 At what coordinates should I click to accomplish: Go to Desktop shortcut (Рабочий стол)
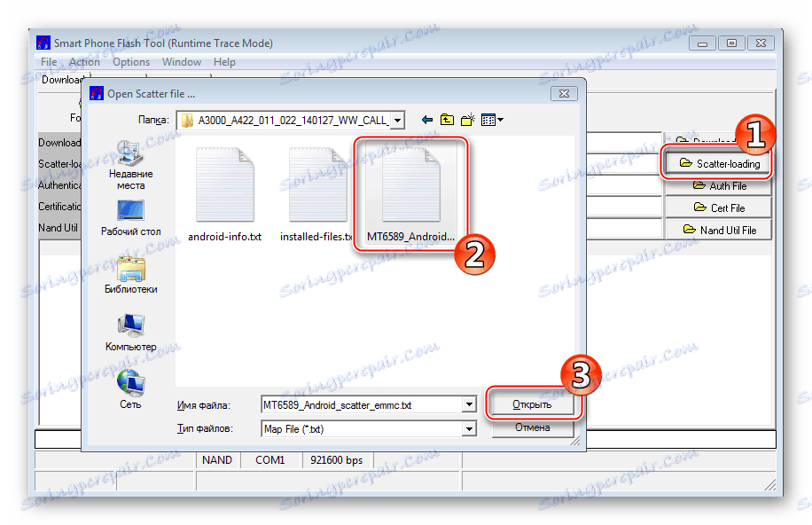pos(130,218)
